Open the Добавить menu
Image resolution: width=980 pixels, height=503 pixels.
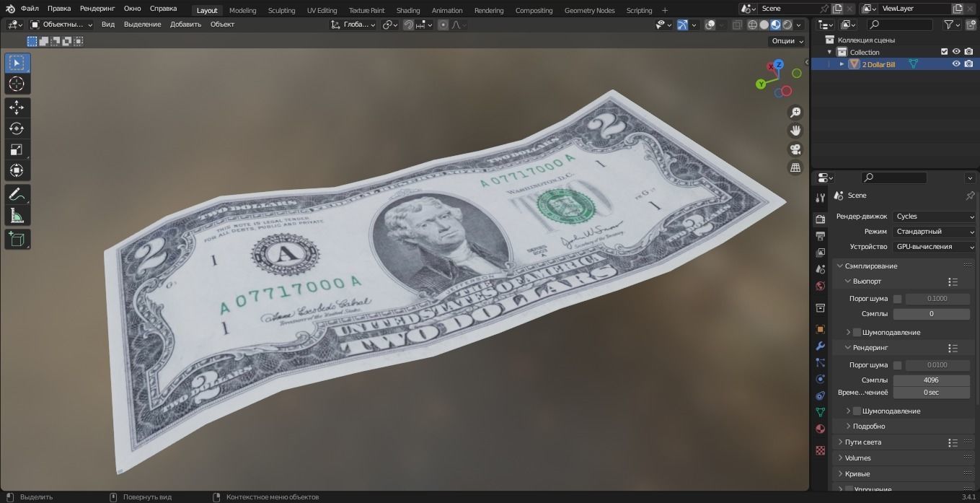tap(185, 25)
